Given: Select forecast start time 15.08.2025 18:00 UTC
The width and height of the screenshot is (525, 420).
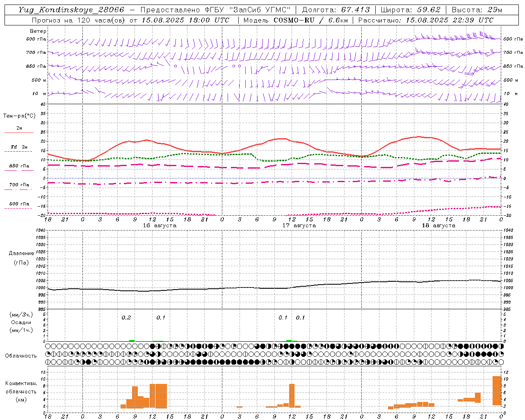Looking at the screenshot, I should coord(185,20).
